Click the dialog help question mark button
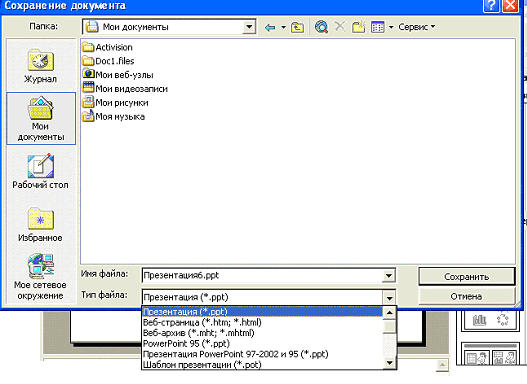Screen dimensions: 527x384 [x=491, y=5]
